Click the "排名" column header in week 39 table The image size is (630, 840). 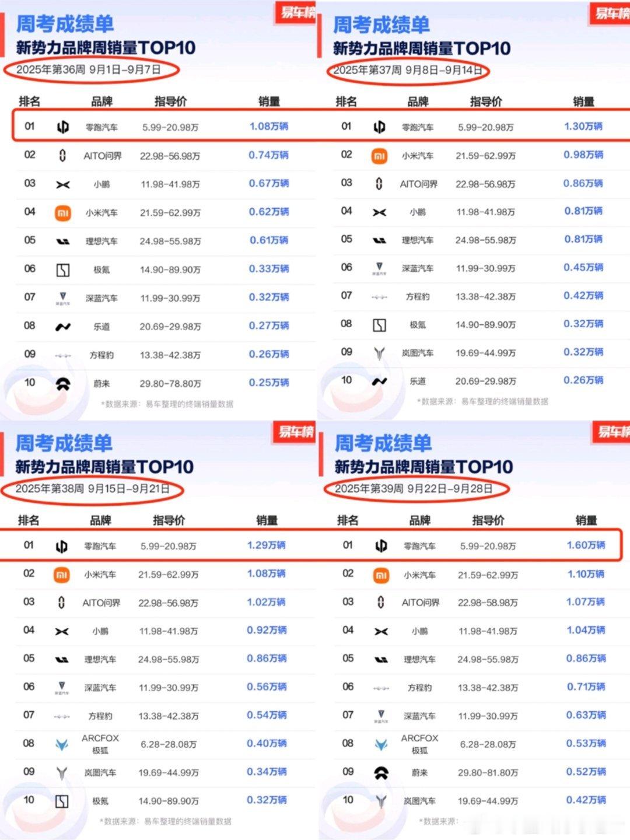click(348, 520)
